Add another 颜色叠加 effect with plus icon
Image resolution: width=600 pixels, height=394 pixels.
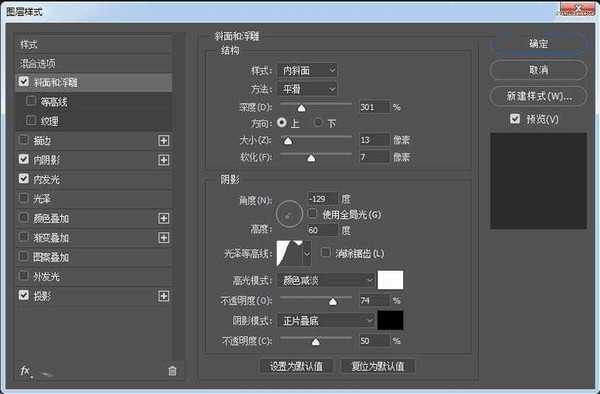point(164,218)
